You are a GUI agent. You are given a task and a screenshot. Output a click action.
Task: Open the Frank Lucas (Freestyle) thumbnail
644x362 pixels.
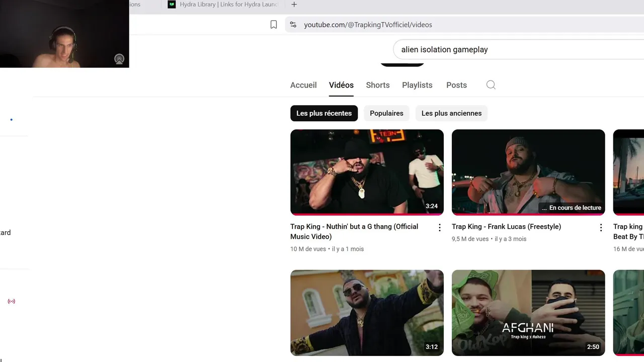pos(528,172)
